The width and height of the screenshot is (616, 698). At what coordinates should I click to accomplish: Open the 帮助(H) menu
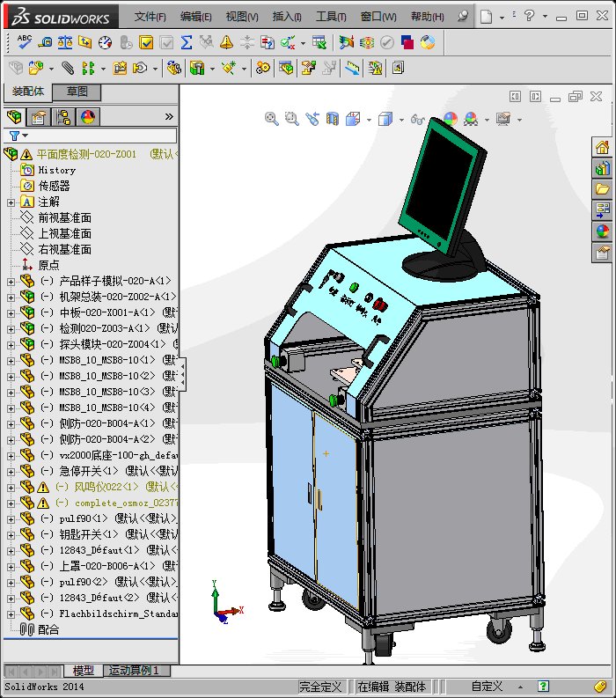pyautogui.click(x=428, y=17)
